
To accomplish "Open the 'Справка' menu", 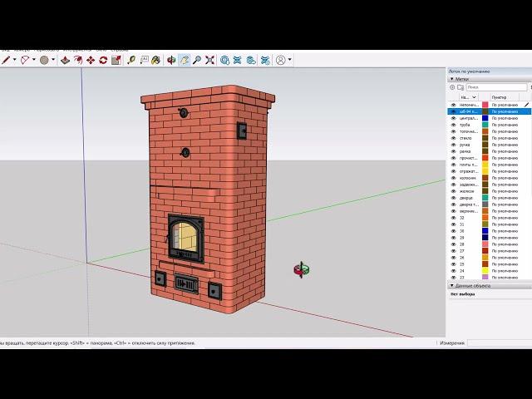I will [x=120, y=50].
